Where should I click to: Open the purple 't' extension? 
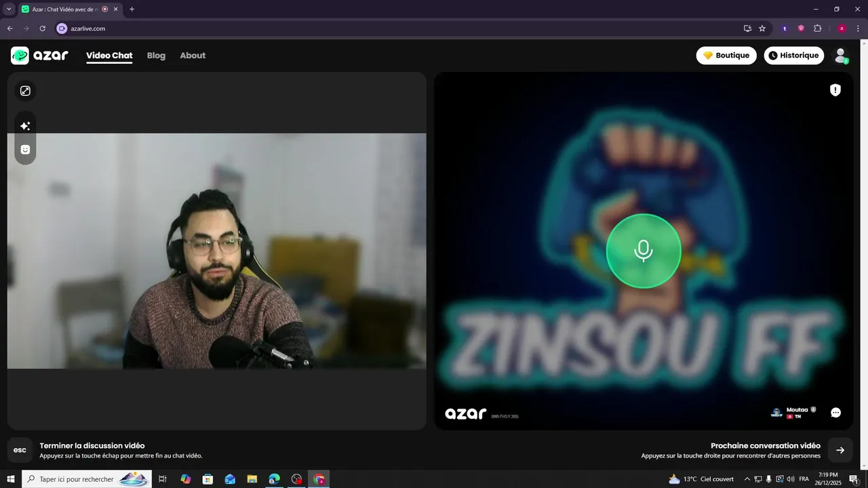tap(785, 28)
